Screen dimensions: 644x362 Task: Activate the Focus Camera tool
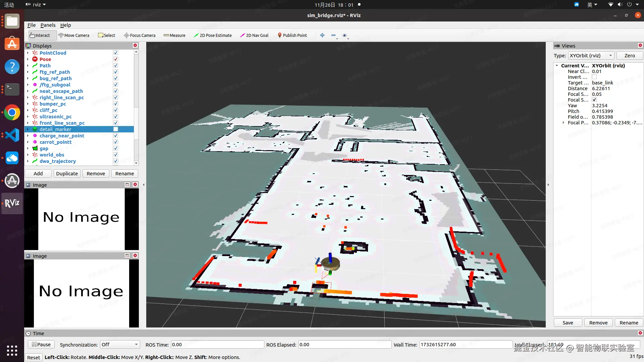tap(140, 35)
